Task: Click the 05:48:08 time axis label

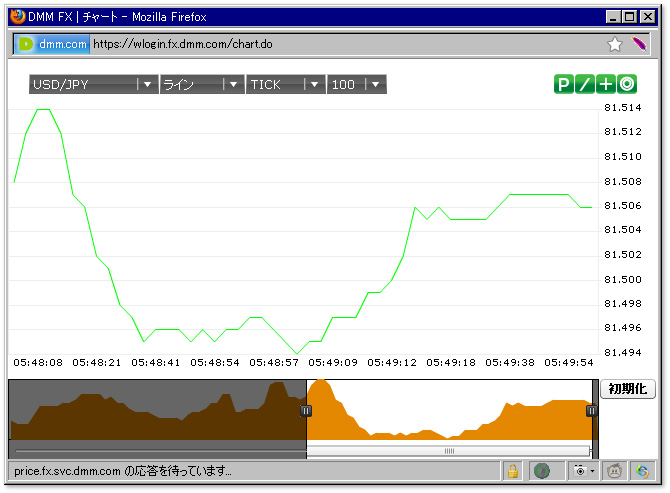Action: point(38,363)
